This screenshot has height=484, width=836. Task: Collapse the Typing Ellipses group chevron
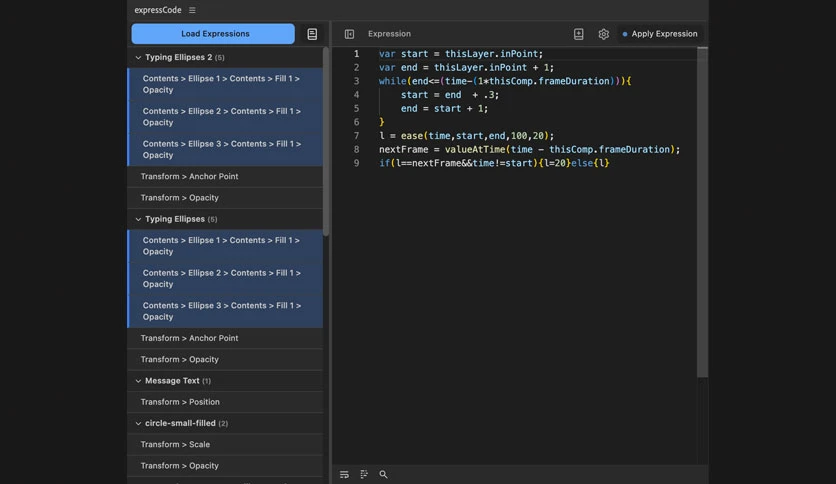tap(138, 219)
